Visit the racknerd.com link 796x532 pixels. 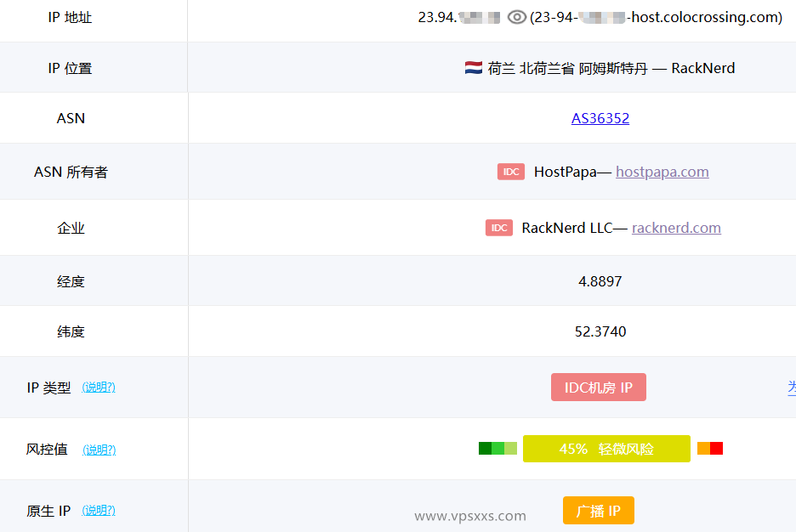pos(676,228)
